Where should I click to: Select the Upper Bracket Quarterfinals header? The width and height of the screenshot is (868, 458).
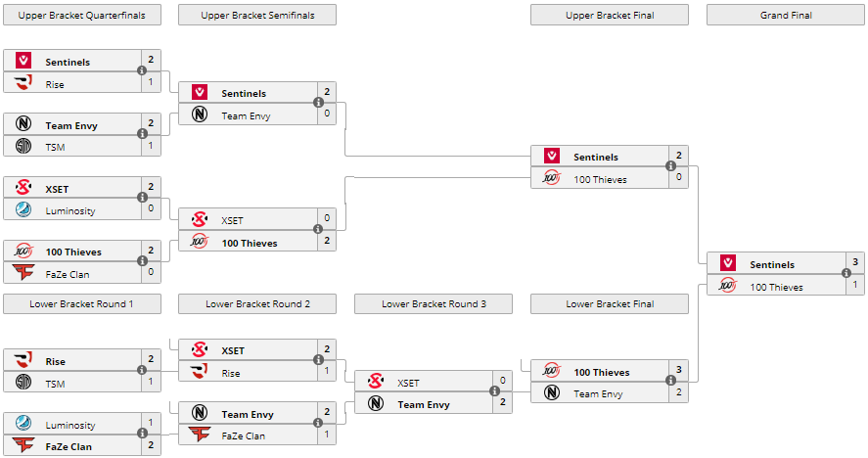click(82, 16)
